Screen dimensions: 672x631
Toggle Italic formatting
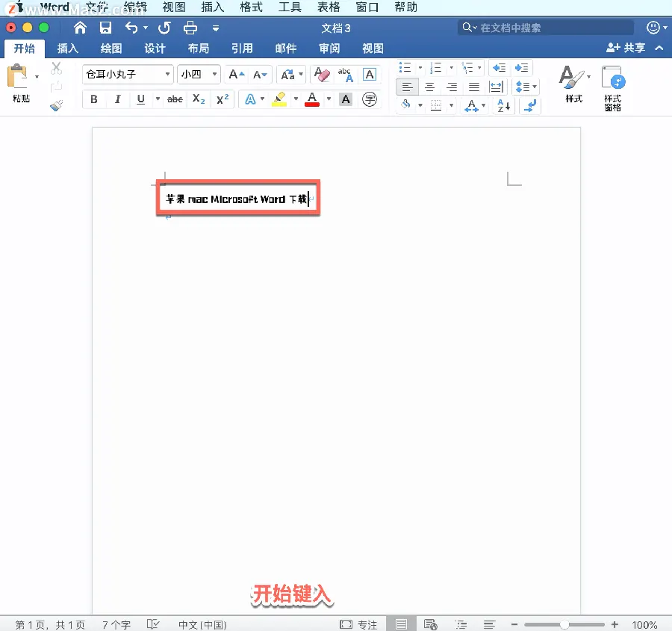[117, 99]
